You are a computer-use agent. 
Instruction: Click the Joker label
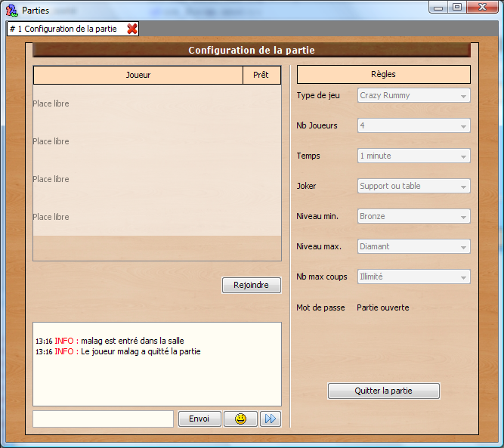point(306,186)
